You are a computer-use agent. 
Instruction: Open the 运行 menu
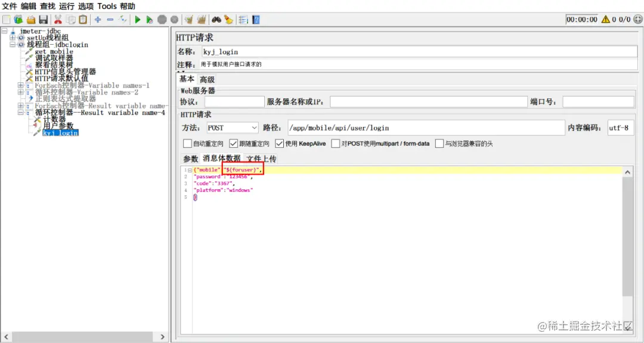(67, 6)
